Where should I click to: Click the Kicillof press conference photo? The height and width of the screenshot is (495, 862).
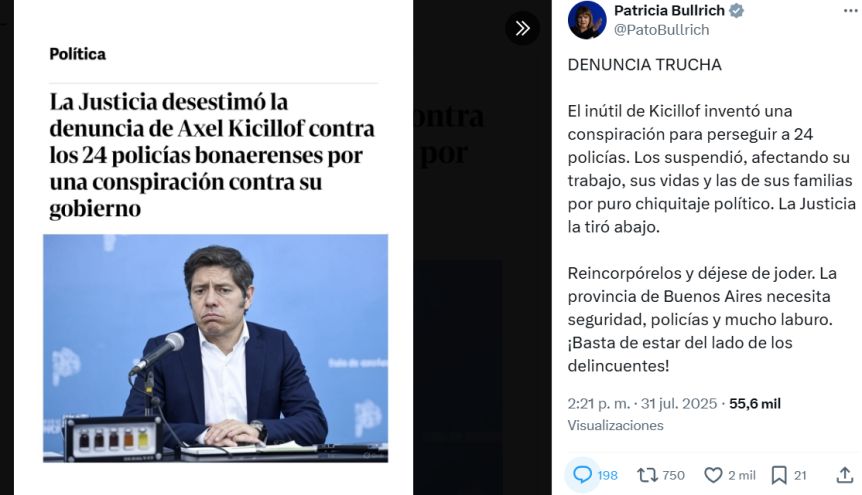[x=216, y=348]
